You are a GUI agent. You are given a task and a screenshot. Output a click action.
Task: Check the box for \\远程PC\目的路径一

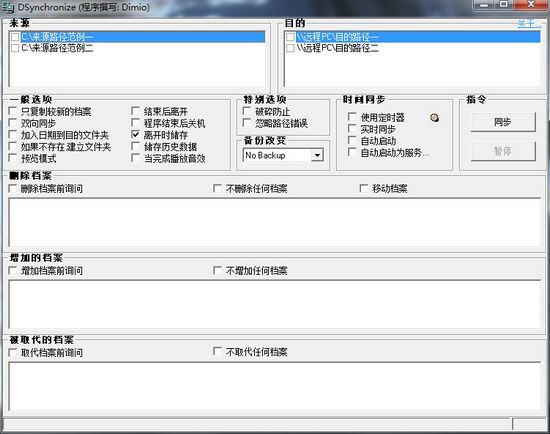click(290, 37)
